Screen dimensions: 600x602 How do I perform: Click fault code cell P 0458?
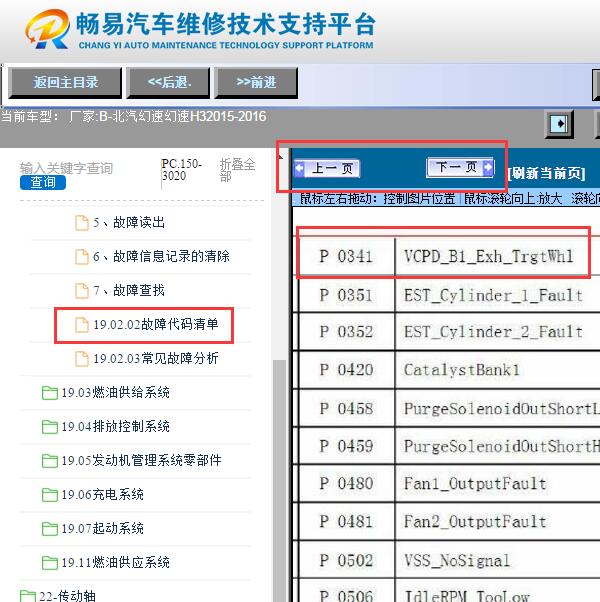point(346,408)
